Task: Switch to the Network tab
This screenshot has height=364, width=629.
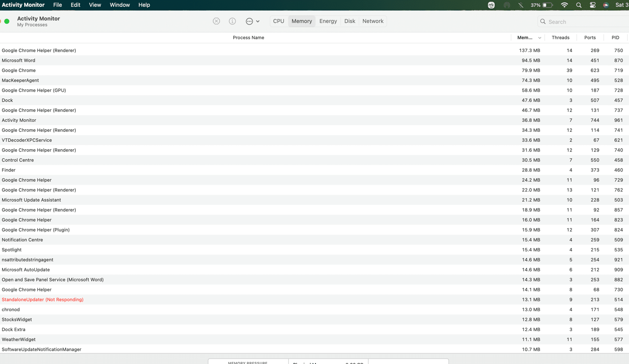Action: (x=372, y=21)
